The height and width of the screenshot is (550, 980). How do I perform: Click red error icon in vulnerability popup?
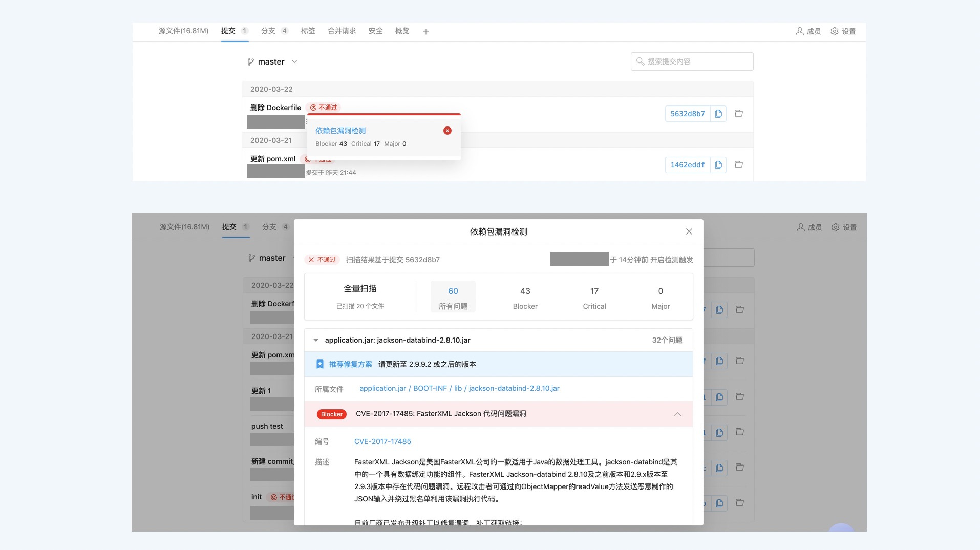pos(448,131)
